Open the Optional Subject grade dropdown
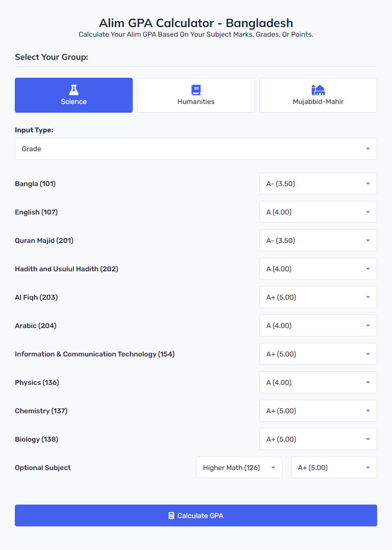The height and width of the screenshot is (550, 392). pos(334,467)
